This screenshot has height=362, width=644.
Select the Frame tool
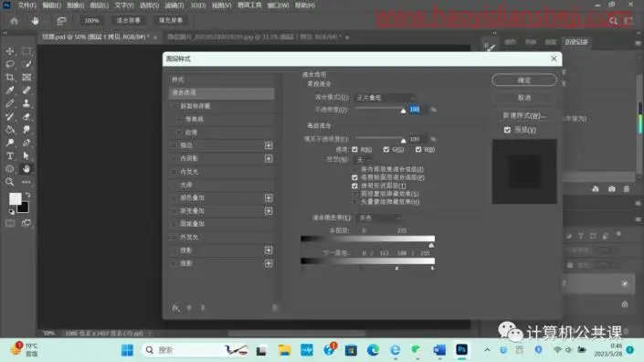coord(26,78)
